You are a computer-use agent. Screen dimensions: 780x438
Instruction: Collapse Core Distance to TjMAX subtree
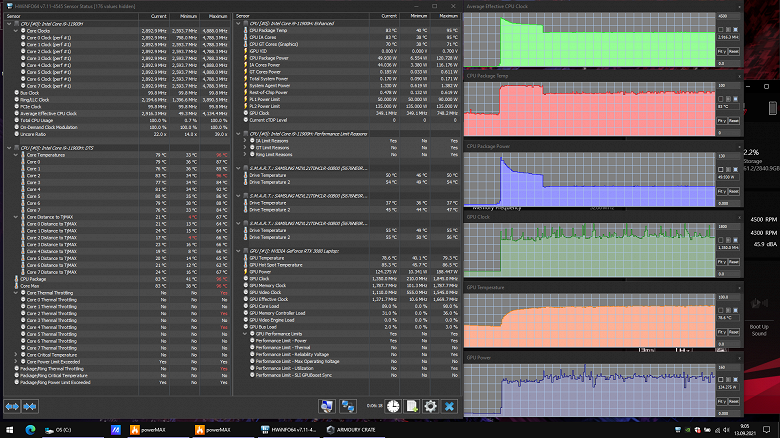coord(15,217)
